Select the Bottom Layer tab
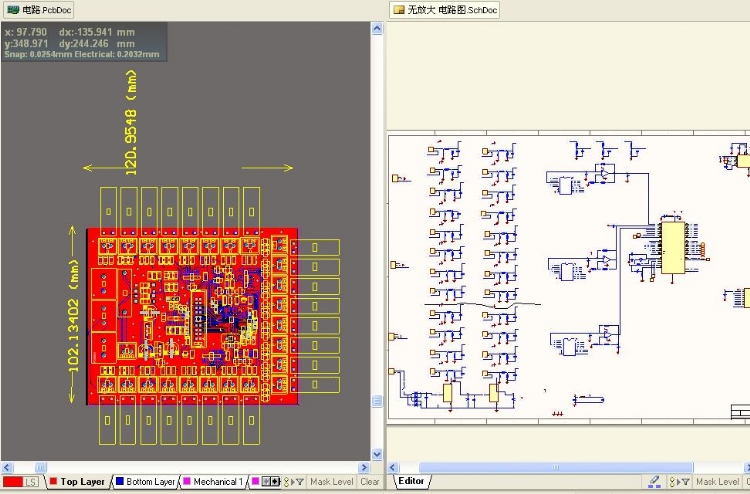 [x=145, y=482]
